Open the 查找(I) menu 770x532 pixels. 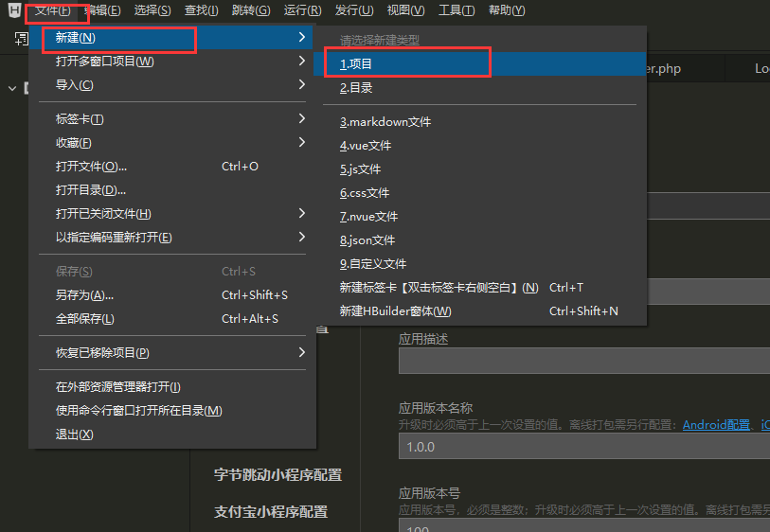(202, 10)
